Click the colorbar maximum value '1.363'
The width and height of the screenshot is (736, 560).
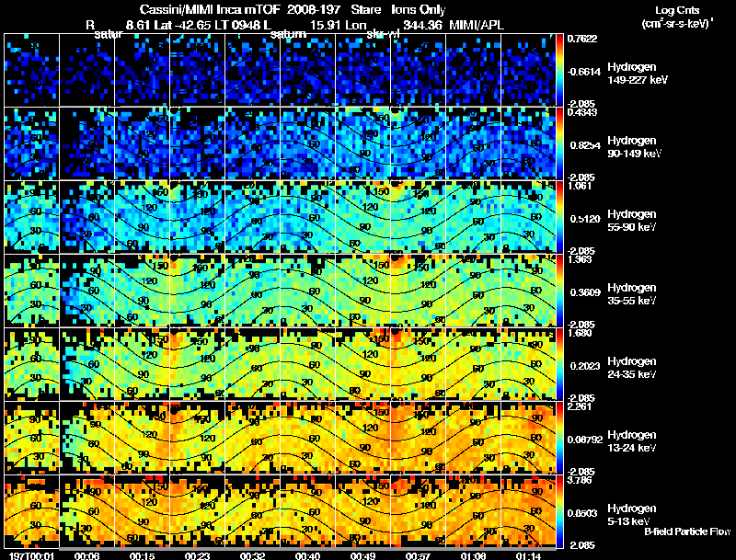581,259
